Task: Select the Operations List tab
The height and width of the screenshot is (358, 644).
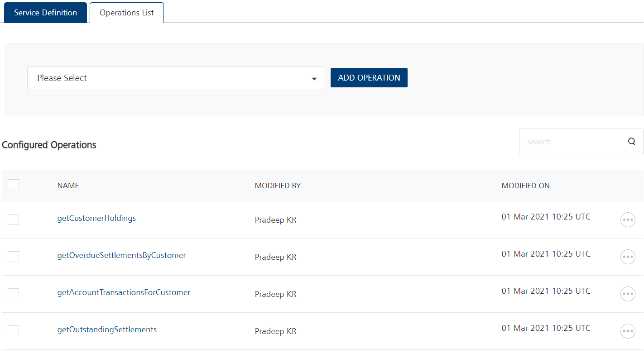Action: click(127, 13)
